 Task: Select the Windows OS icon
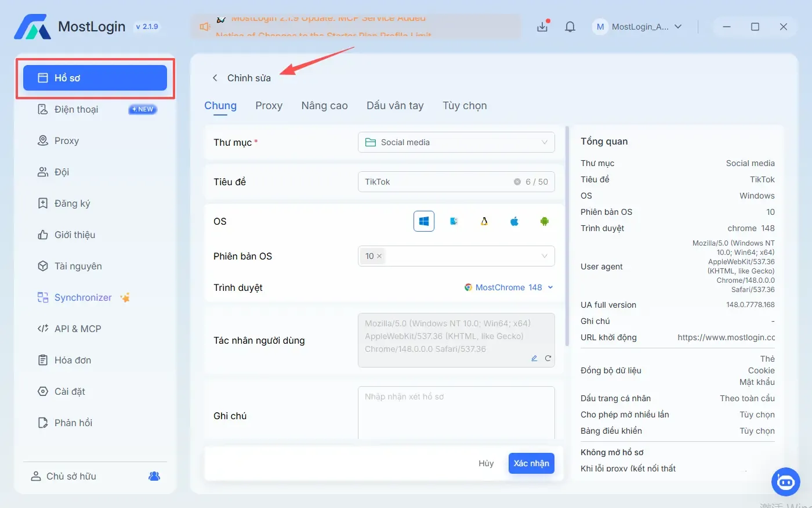[424, 221]
